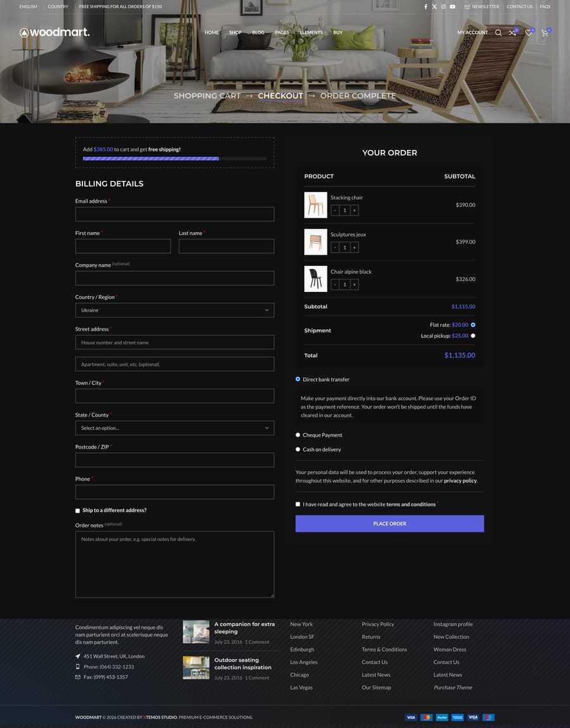Select Cheque Payment option
570x728 pixels.
pos(298,435)
